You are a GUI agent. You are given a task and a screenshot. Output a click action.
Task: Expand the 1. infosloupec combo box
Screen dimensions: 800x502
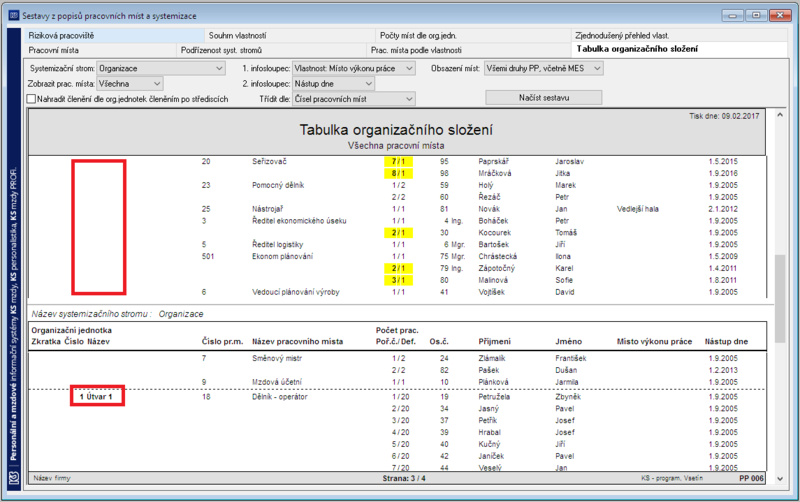point(354,68)
